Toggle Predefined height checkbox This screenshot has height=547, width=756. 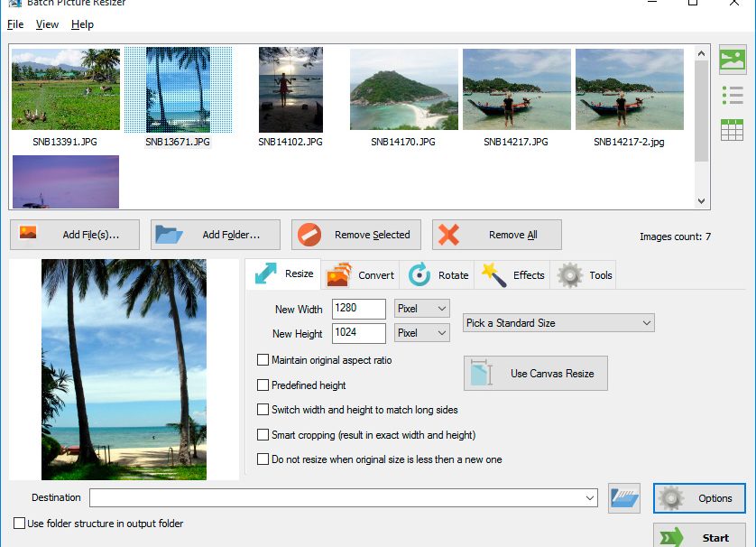[263, 385]
